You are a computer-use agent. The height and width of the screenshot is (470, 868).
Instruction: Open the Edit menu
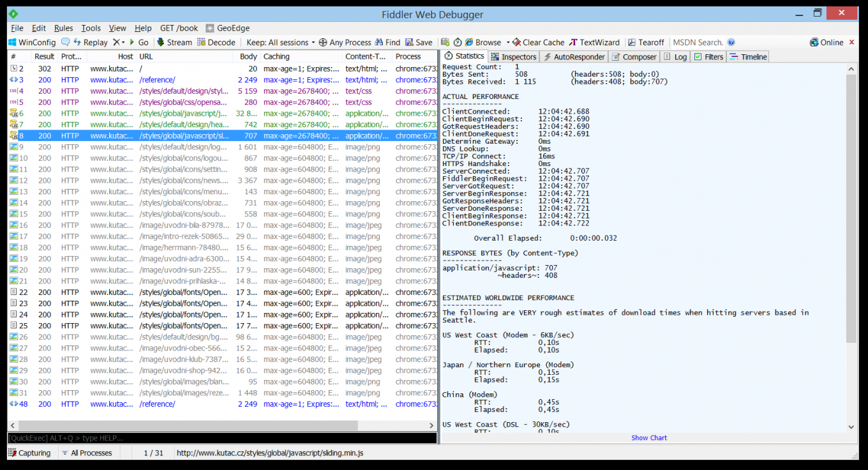coord(39,28)
